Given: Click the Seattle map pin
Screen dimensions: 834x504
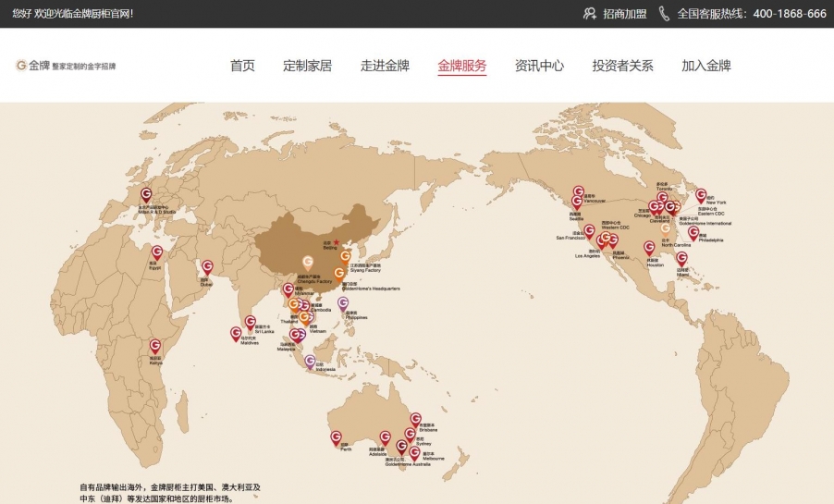Looking at the screenshot, I should tap(577, 203).
